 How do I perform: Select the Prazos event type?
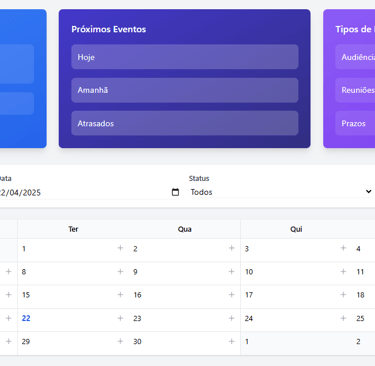(x=355, y=123)
